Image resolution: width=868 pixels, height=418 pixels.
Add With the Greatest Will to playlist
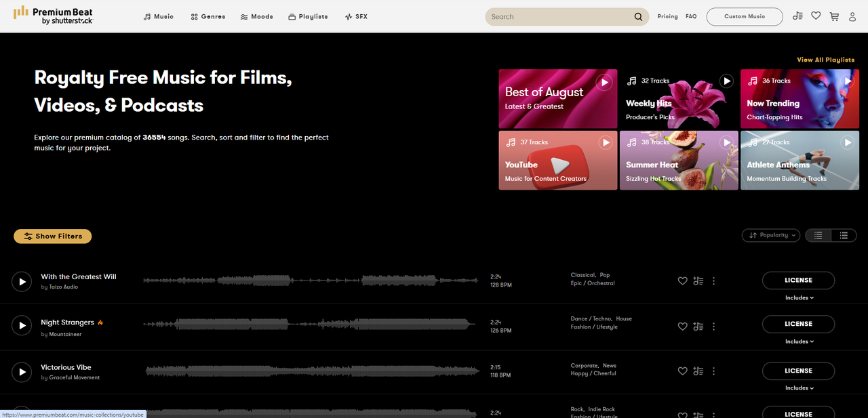[698, 281]
